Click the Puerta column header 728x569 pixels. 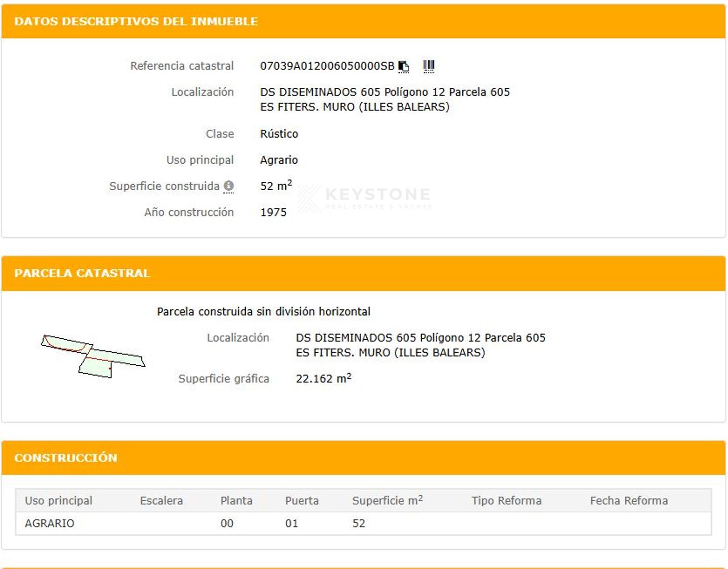(x=302, y=500)
